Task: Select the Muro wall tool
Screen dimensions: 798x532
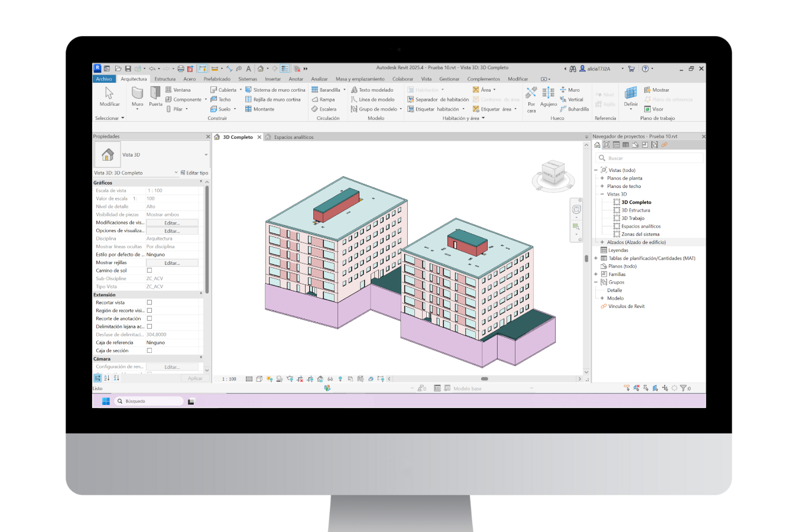Action: point(137,96)
